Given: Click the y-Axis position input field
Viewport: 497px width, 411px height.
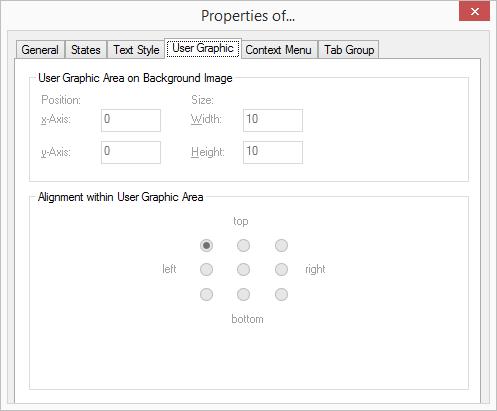Looking at the screenshot, I should point(131,152).
